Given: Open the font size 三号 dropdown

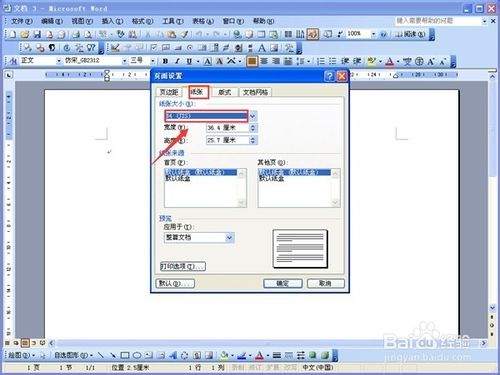Looking at the screenshot, I should pos(153,61).
